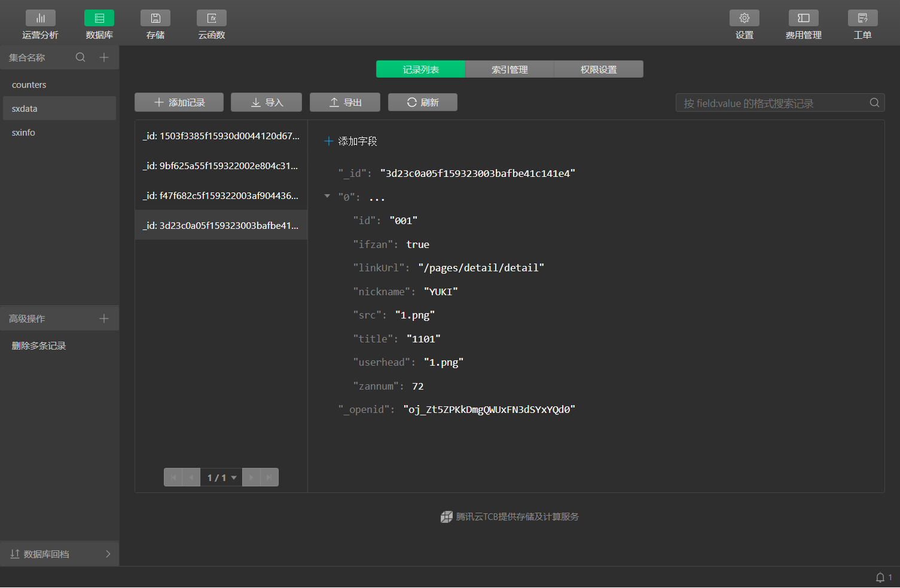
Task: Open 设置 settings gear
Action: click(745, 25)
